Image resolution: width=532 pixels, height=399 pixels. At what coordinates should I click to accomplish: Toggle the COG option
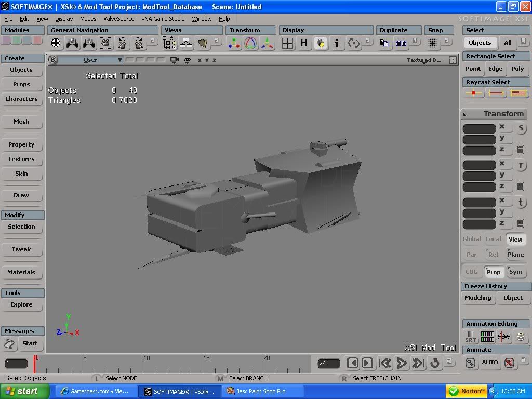tap(472, 272)
